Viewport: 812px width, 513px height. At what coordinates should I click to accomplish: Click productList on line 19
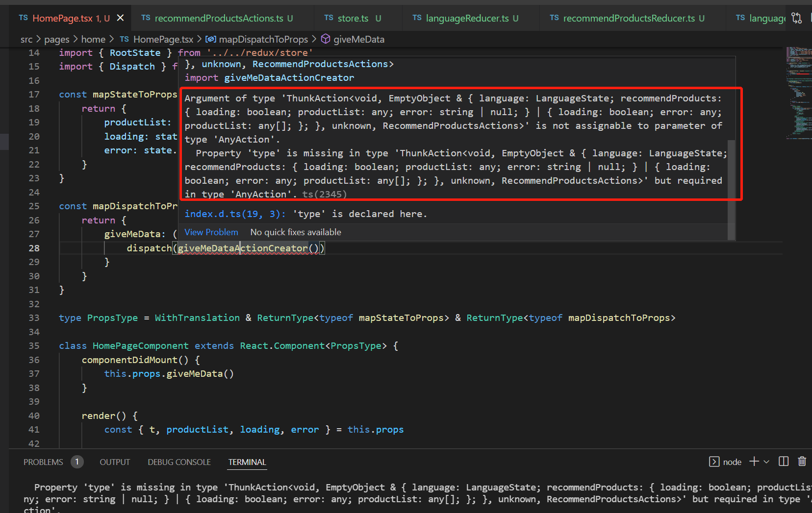tap(135, 122)
